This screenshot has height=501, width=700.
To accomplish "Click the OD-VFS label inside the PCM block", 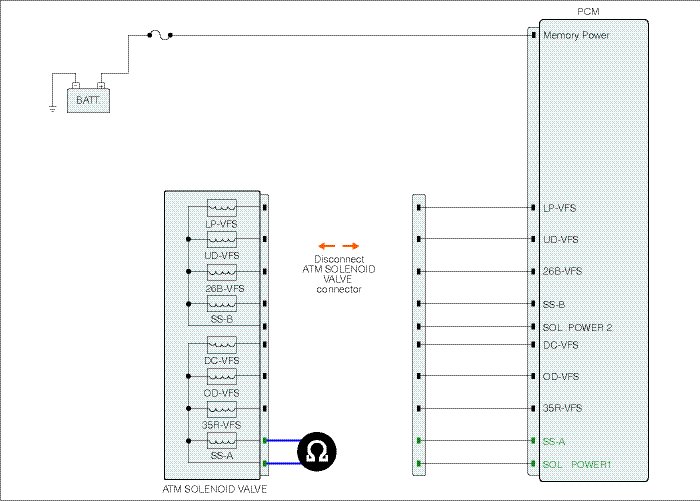I will pyautogui.click(x=561, y=376).
